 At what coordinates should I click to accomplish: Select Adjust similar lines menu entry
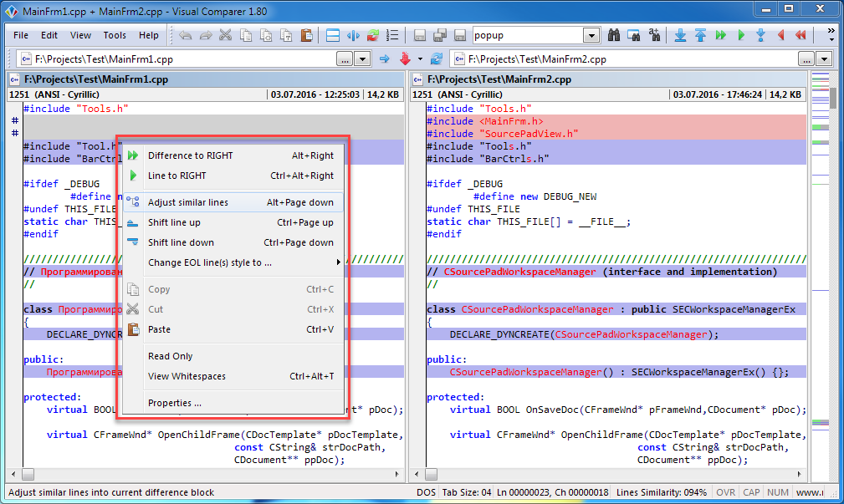click(x=187, y=202)
